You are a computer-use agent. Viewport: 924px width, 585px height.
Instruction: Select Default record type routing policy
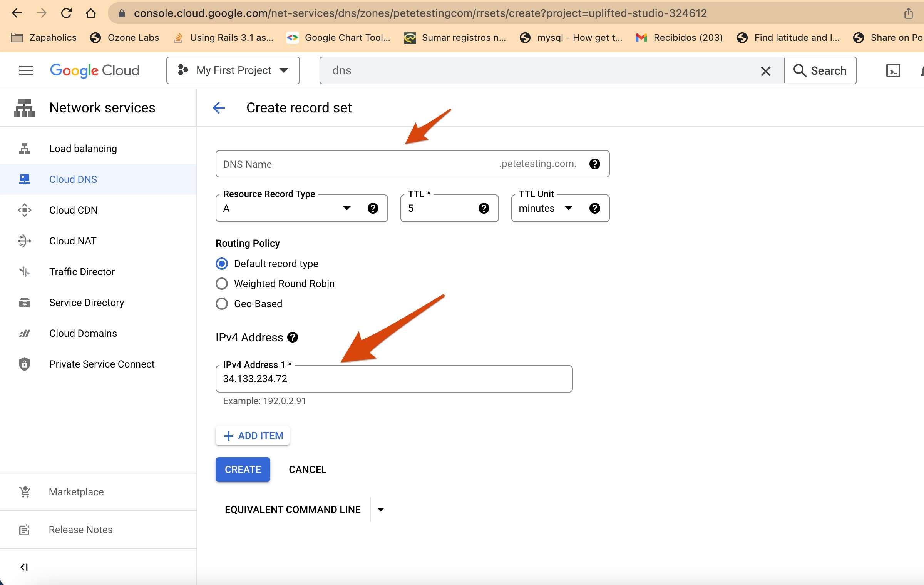[222, 264]
